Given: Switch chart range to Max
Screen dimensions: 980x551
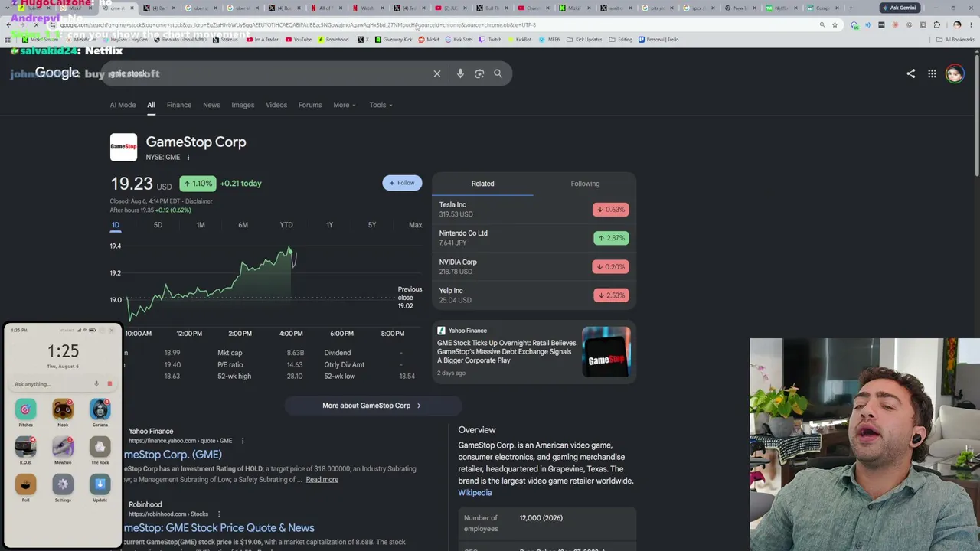Looking at the screenshot, I should 415,225.
